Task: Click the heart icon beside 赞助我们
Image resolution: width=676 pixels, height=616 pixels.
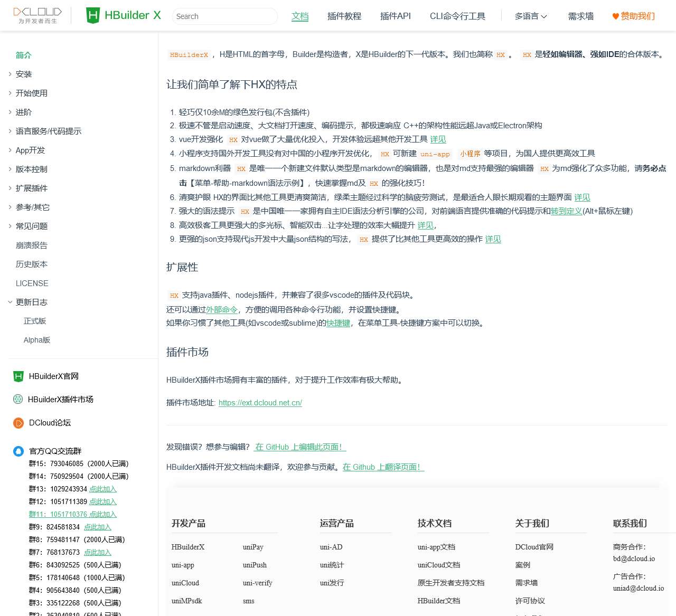Action: [x=615, y=16]
